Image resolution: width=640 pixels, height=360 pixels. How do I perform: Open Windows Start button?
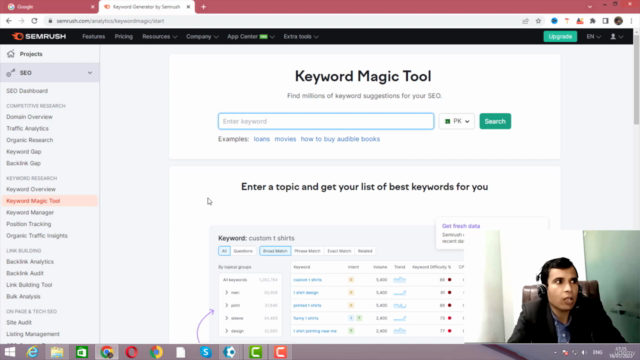10,352
